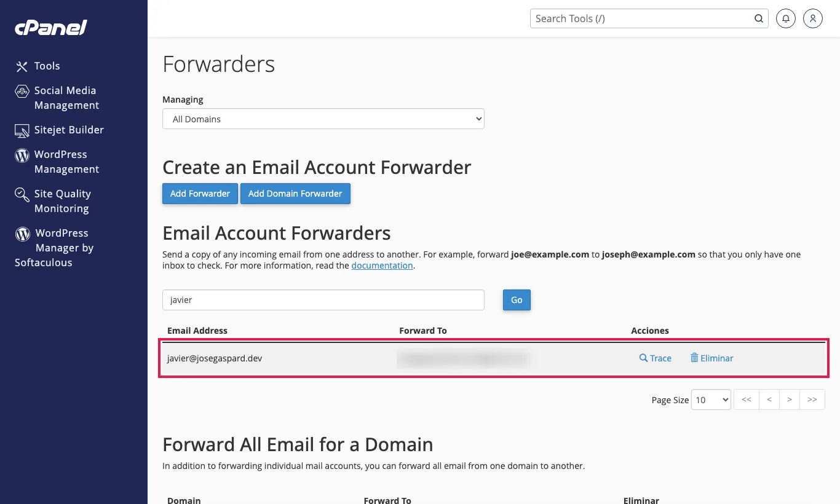Image resolution: width=840 pixels, height=504 pixels.
Task: Focus the forwarder search field containing javier
Action: click(x=323, y=300)
